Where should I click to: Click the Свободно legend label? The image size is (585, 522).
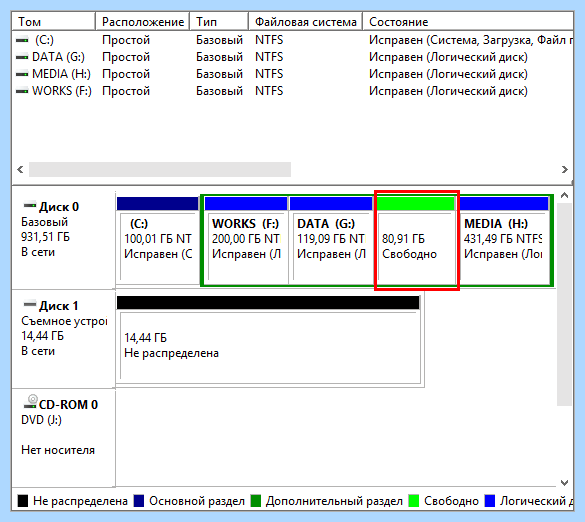[451, 501]
